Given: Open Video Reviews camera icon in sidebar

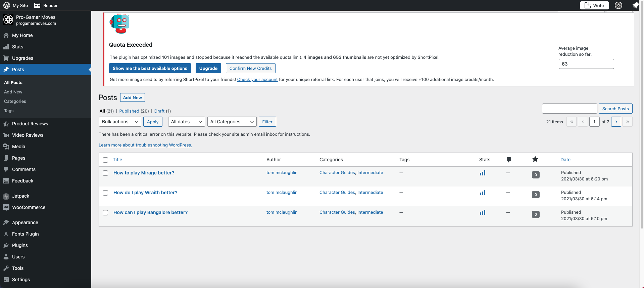Looking at the screenshot, I should point(6,135).
